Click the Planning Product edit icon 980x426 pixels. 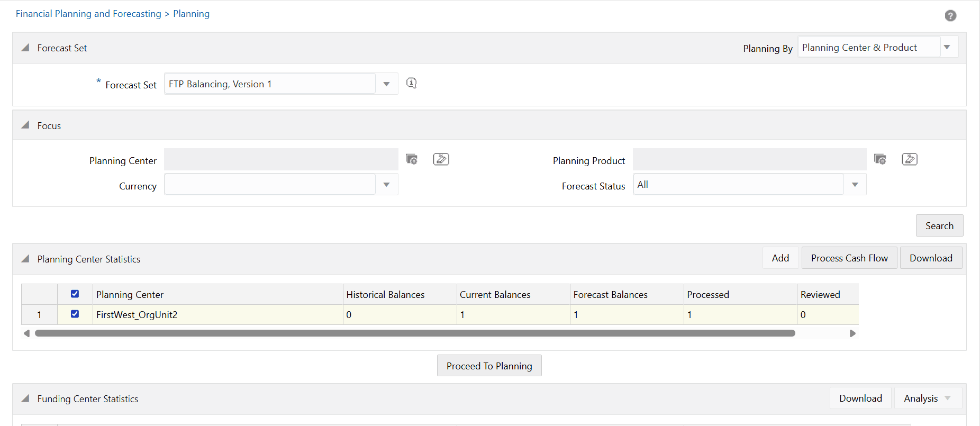point(909,159)
